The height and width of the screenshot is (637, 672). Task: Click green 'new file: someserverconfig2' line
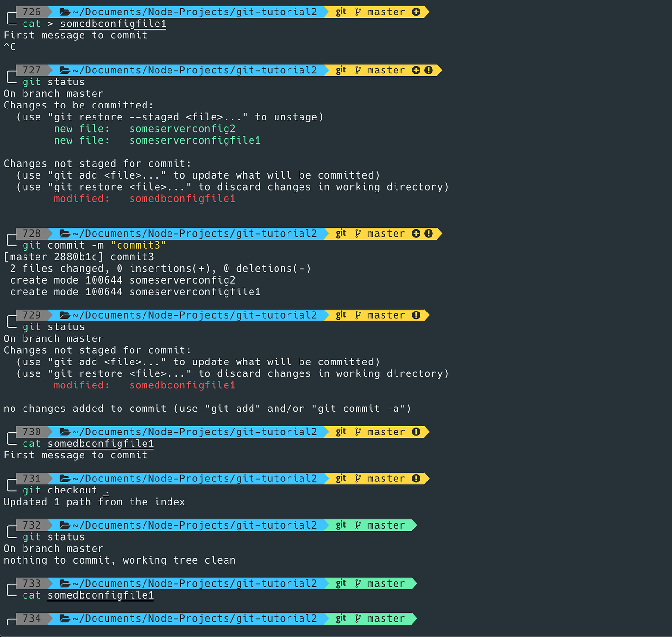[144, 129]
